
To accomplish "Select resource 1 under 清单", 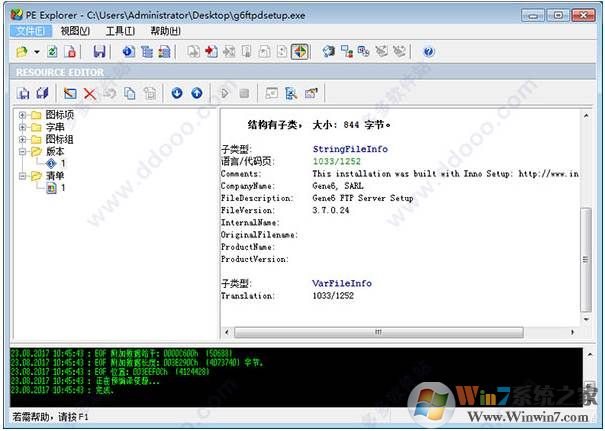I will (63, 188).
